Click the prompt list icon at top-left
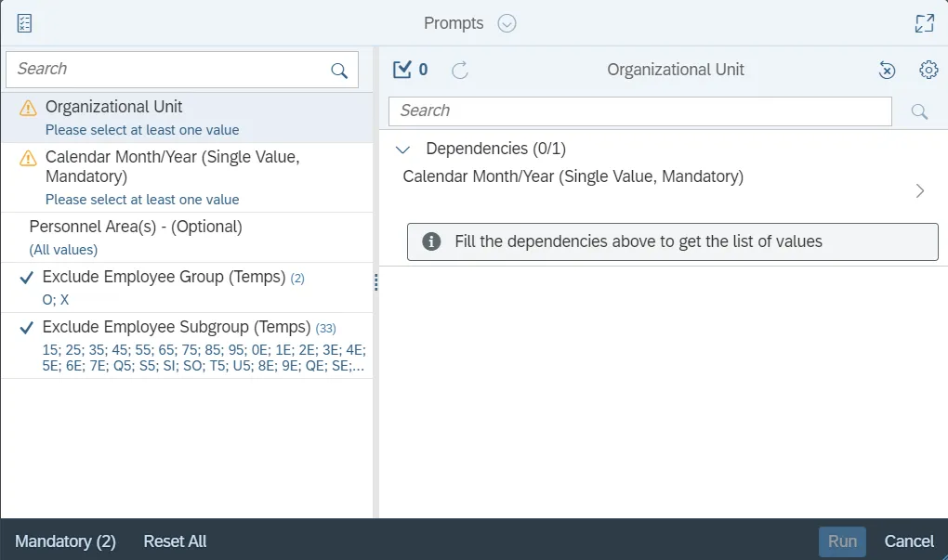This screenshot has width=948, height=560. point(25,23)
